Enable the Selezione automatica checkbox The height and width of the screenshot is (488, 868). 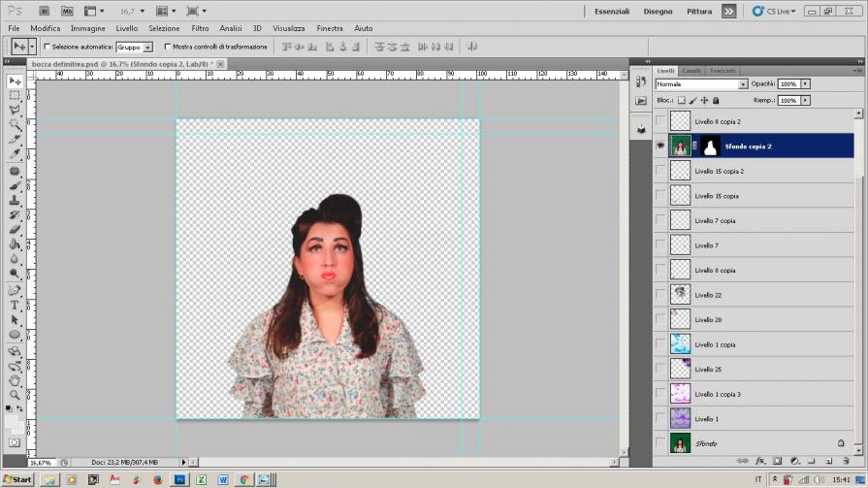[47, 47]
